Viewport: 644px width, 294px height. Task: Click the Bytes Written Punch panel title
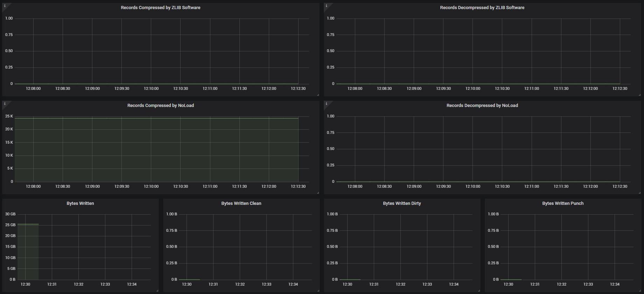[563, 203]
